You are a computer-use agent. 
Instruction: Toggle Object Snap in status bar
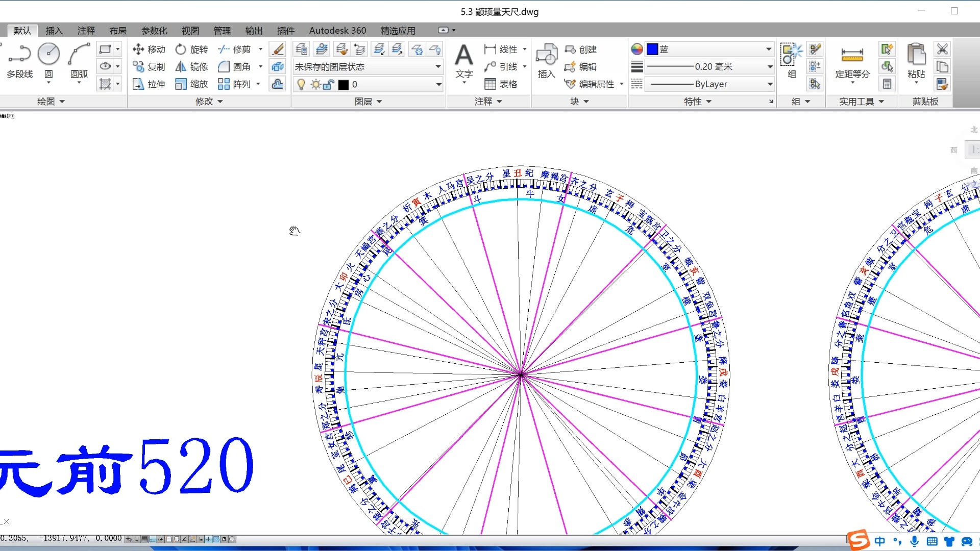pyautogui.click(x=168, y=539)
